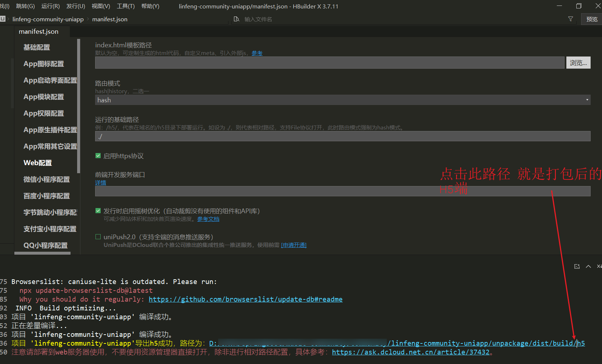Open the 视图(V) menu
Viewport: 602px width, 364px height.
pos(101,6)
